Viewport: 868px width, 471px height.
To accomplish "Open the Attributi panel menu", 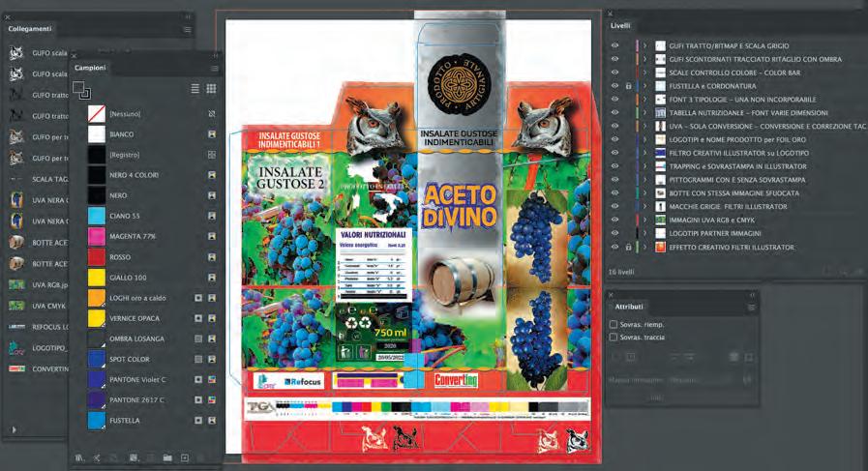I will tap(751, 308).
